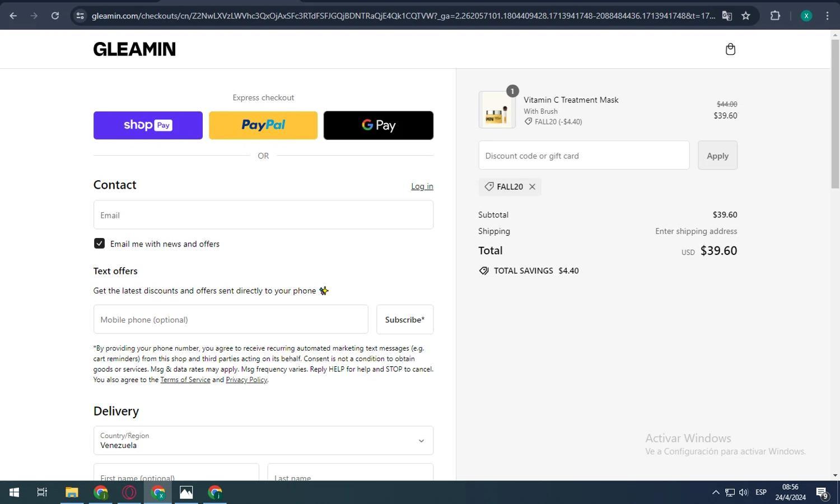Click the Total amount $39.60
Screen dimensions: 840x504
(718, 251)
